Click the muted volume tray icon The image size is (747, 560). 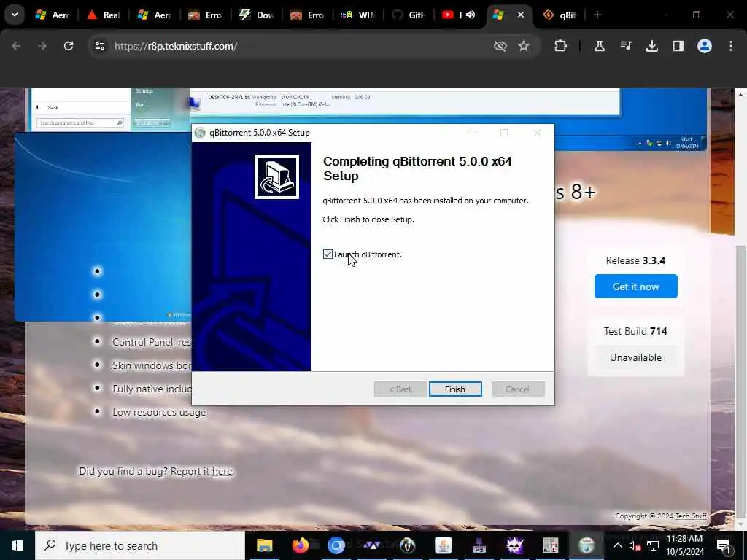[x=635, y=545]
